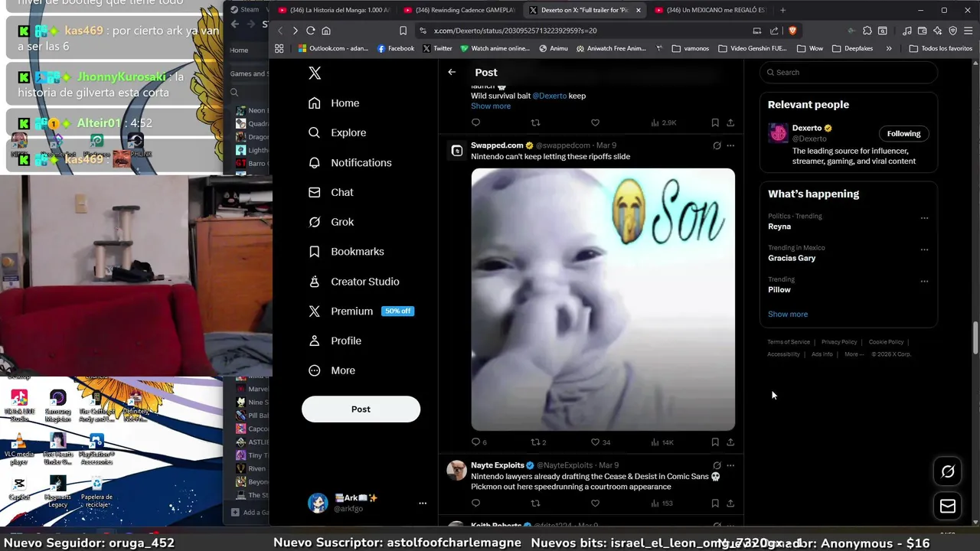980x551 pixels.
Task: Open more options on Nayte Exploits post
Action: pyautogui.click(x=730, y=465)
